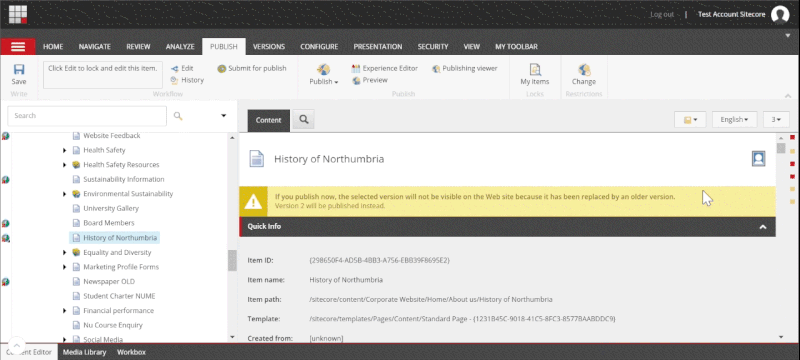Collapse the Quick Info section
Screen dimensions: 800x360
point(763,227)
